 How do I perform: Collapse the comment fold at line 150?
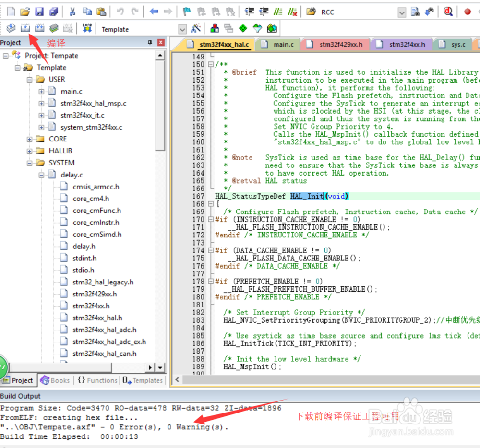[x=211, y=64]
